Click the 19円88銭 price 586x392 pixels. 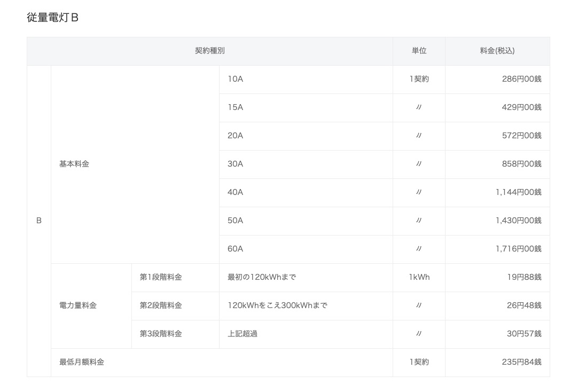coord(525,277)
